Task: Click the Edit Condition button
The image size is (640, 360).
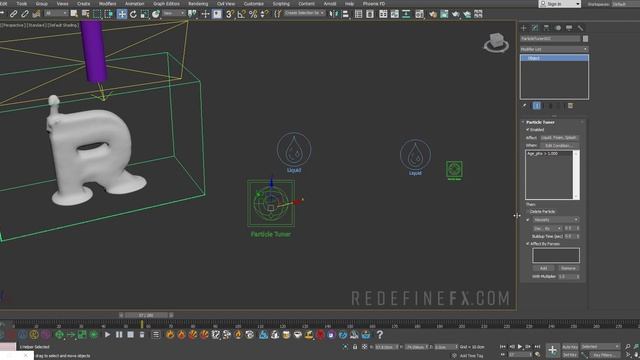Action: click(x=559, y=145)
